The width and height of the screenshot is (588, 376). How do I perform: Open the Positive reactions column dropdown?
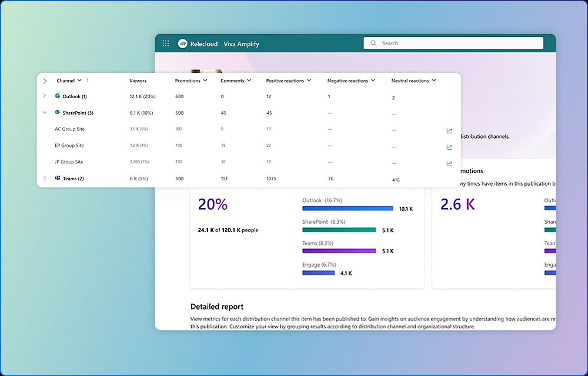click(309, 80)
